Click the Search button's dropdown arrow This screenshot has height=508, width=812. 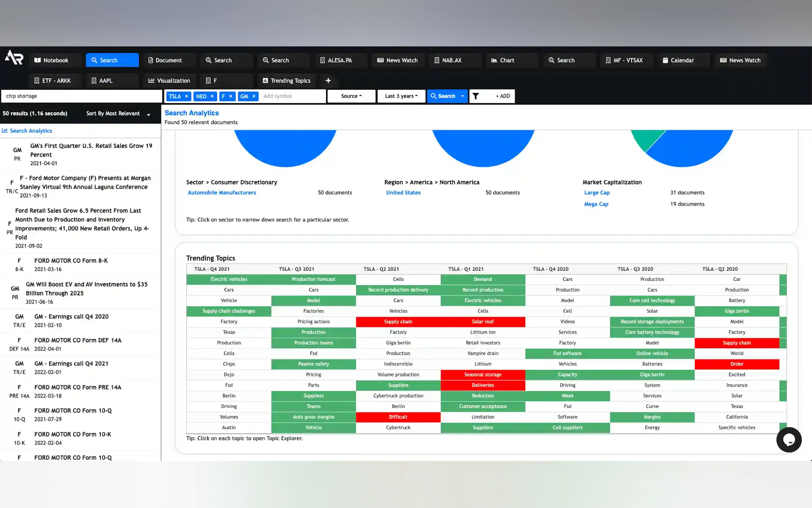(x=463, y=96)
